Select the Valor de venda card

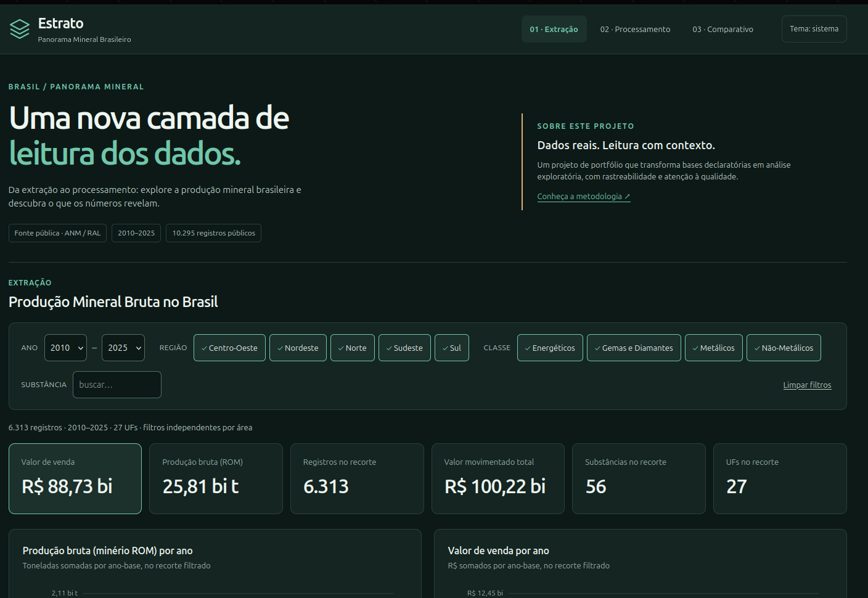point(75,478)
